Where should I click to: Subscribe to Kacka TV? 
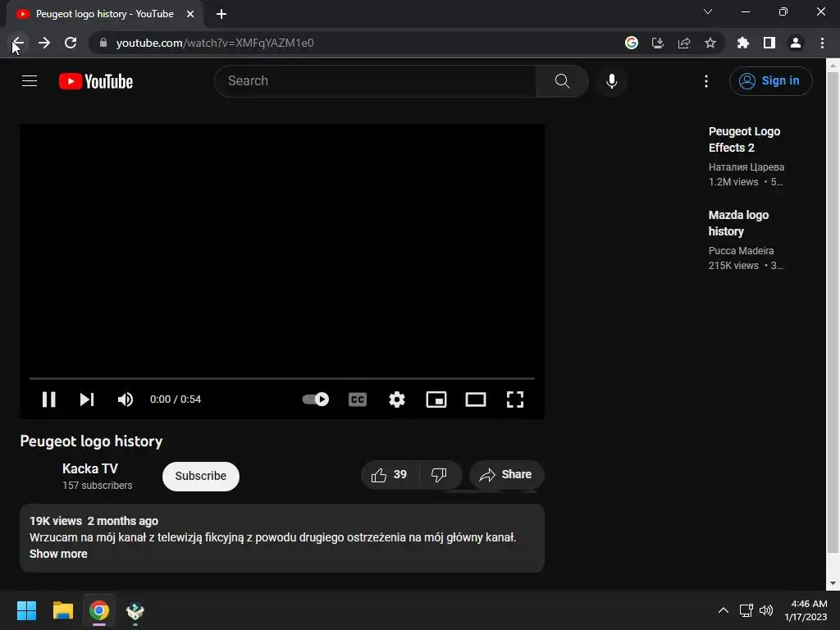coord(201,476)
